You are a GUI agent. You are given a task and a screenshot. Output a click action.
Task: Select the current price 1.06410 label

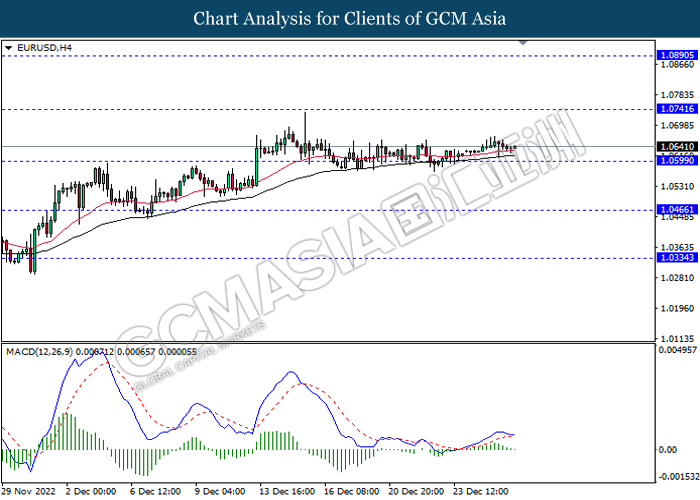[x=677, y=146]
